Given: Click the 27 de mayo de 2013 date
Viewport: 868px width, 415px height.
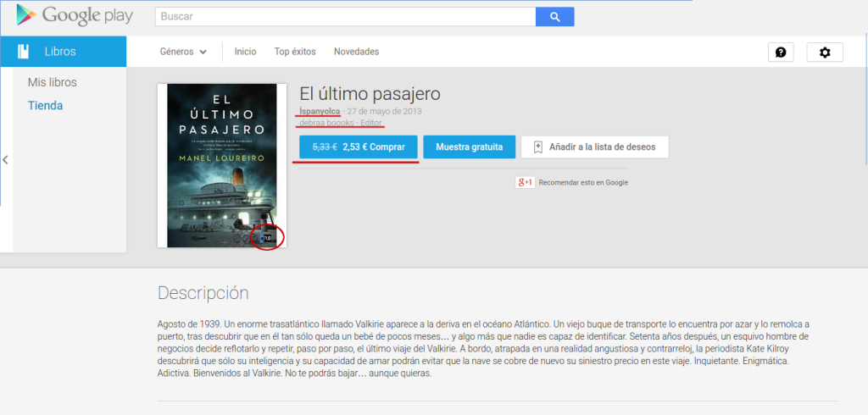Looking at the screenshot, I should [x=384, y=111].
